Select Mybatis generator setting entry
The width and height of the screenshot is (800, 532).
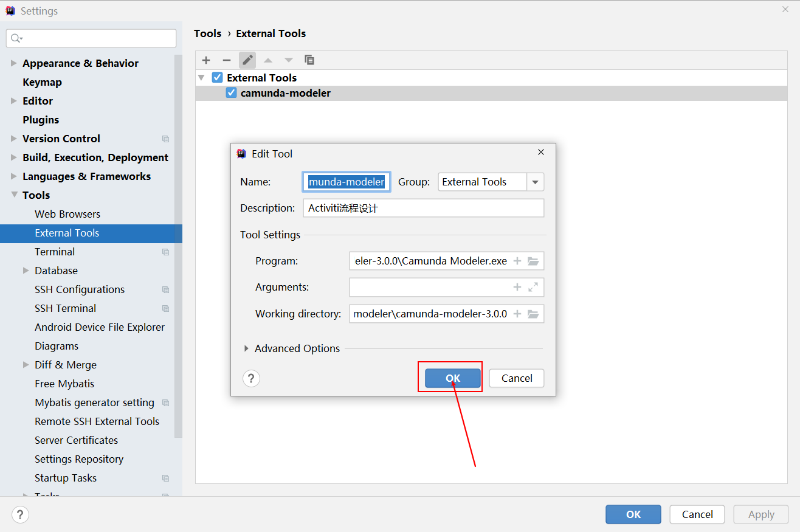pos(95,402)
